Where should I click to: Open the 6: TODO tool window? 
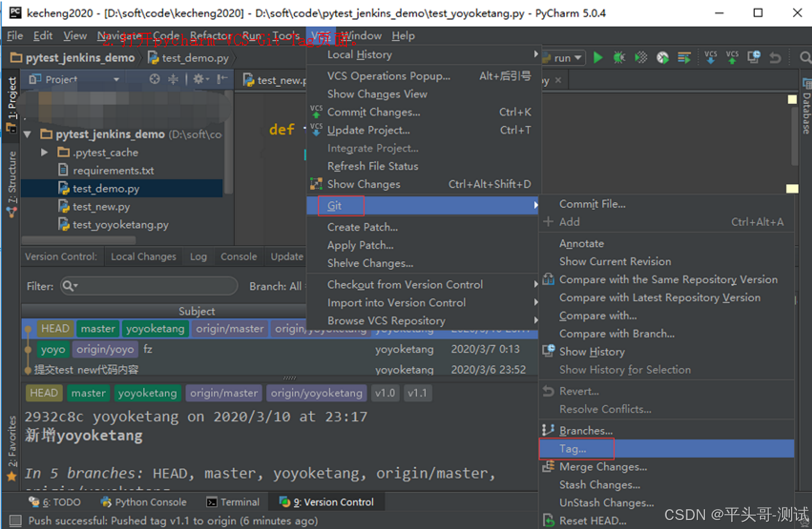(x=59, y=502)
